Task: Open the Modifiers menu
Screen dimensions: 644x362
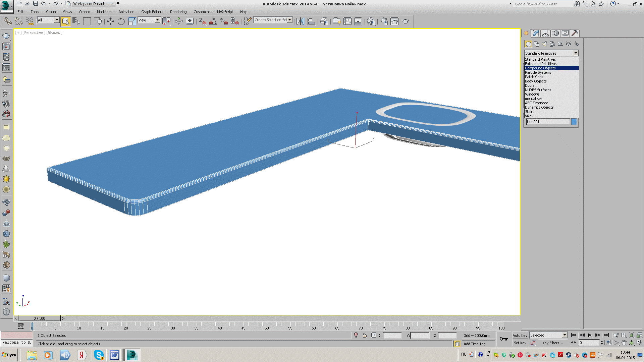Action: (x=104, y=12)
